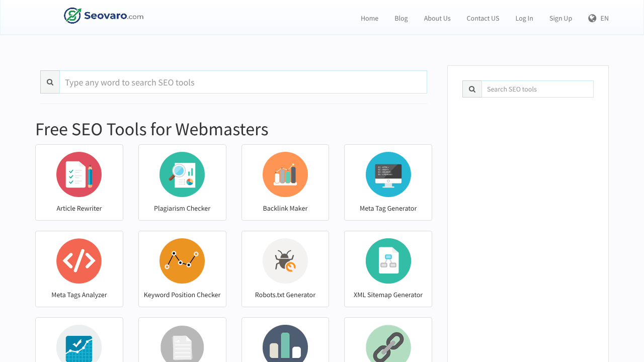Screen dimensions: 644x362
Task: Open the XML Sitemap Generator document icon
Action: point(388,261)
